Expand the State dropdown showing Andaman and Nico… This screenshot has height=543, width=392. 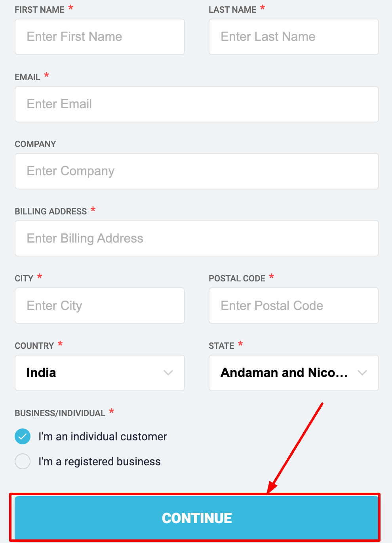coord(293,373)
